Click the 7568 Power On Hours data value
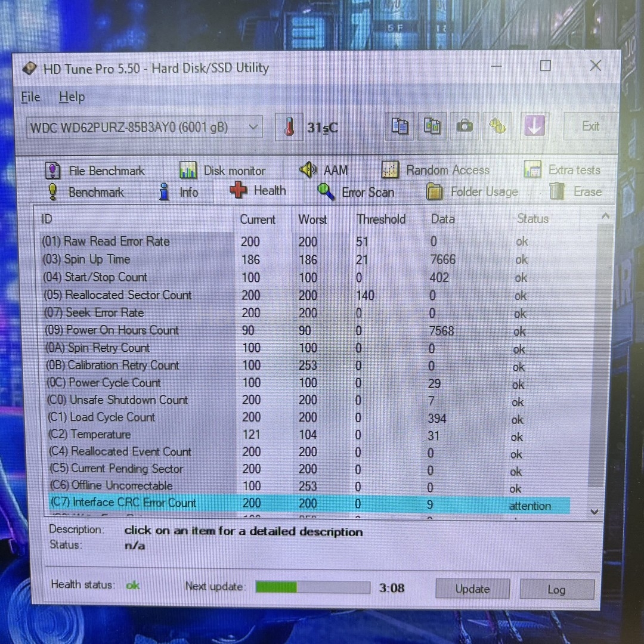The height and width of the screenshot is (644, 644). point(441,330)
